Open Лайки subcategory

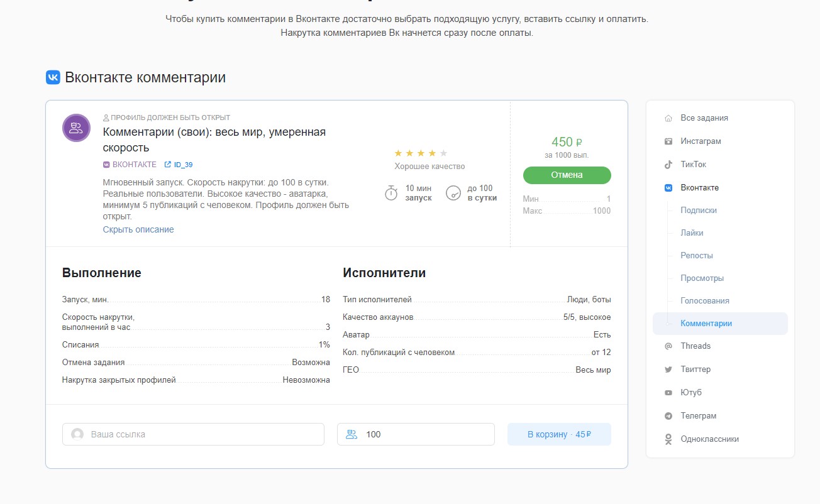692,233
